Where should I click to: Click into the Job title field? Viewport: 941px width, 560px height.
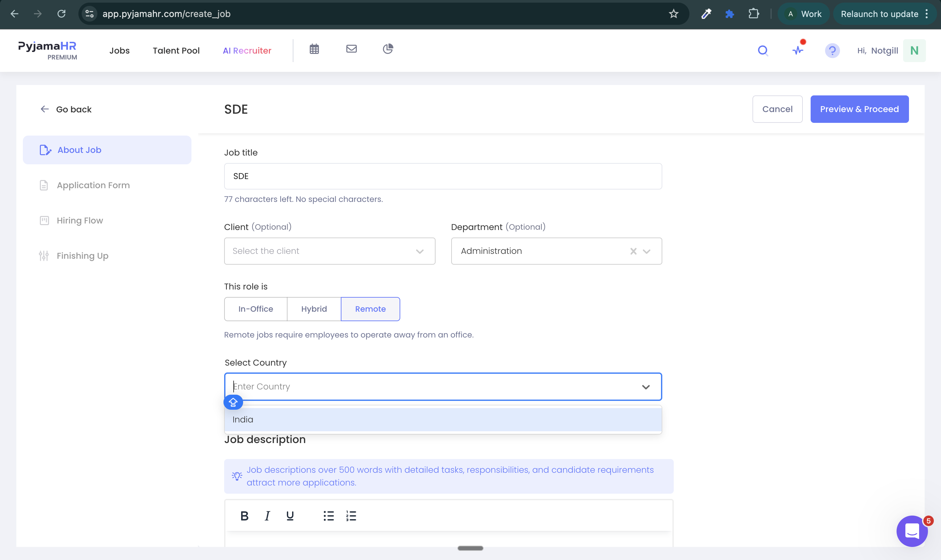[x=443, y=176]
